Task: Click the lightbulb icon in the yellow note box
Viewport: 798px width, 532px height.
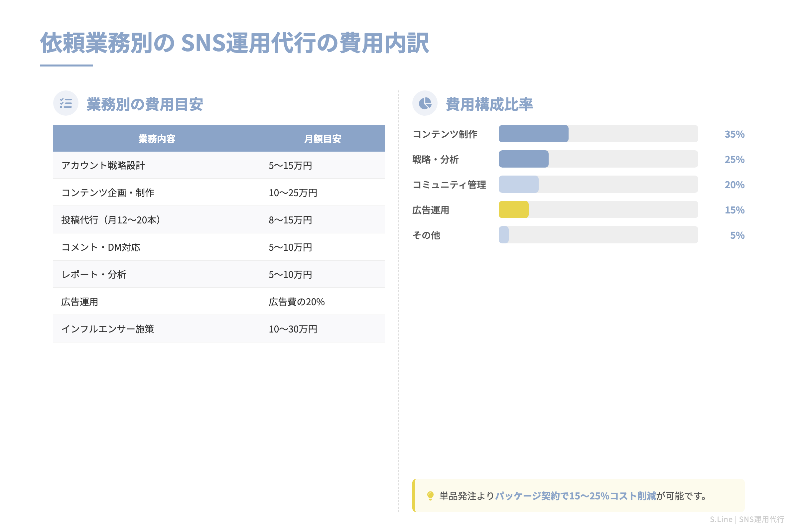Action: (x=430, y=496)
